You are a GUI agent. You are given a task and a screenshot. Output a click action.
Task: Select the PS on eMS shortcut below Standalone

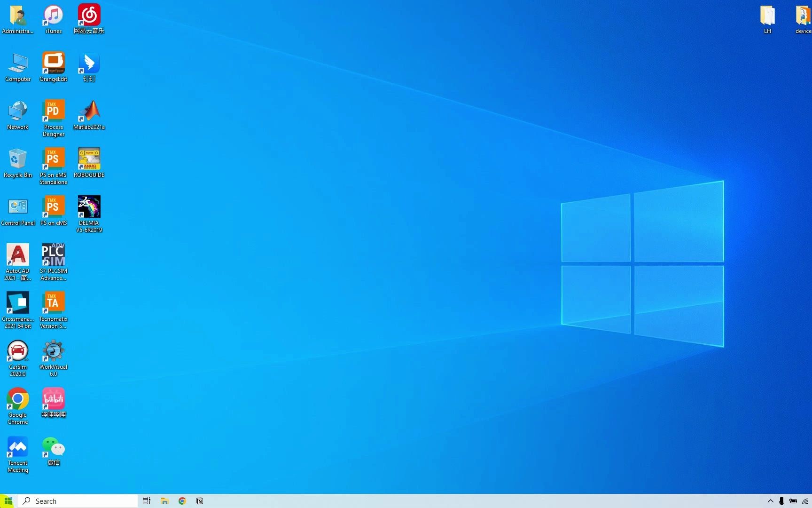click(53, 211)
